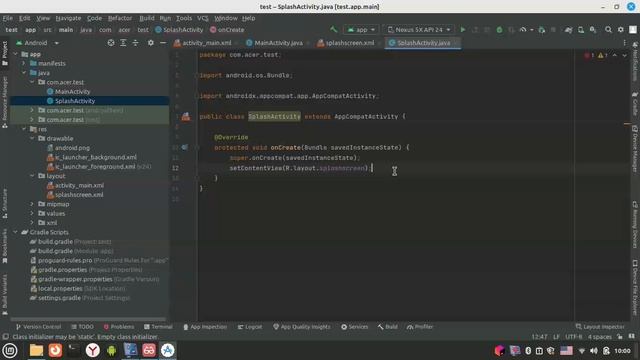The height and width of the screenshot is (360, 640).
Task: Open the Terminal tool window
Action: 158,327
